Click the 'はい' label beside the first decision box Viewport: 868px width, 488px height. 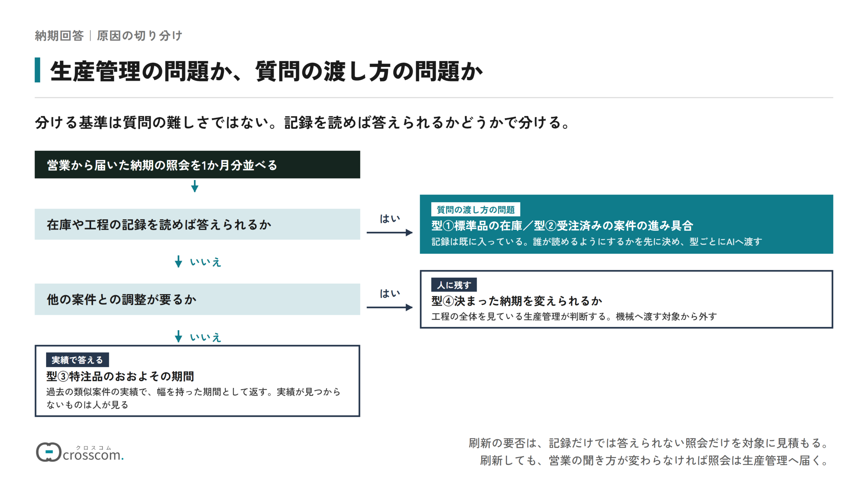390,219
